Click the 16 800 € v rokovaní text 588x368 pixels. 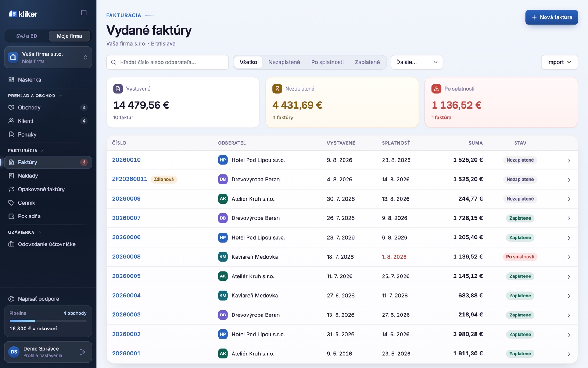pos(33,329)
